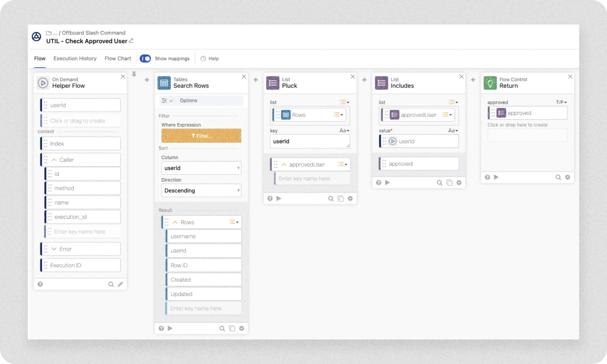This screenshot has width=607, height=364.
Task: Click the magnifier on Search Rows card
Action: tap(222, 328)
